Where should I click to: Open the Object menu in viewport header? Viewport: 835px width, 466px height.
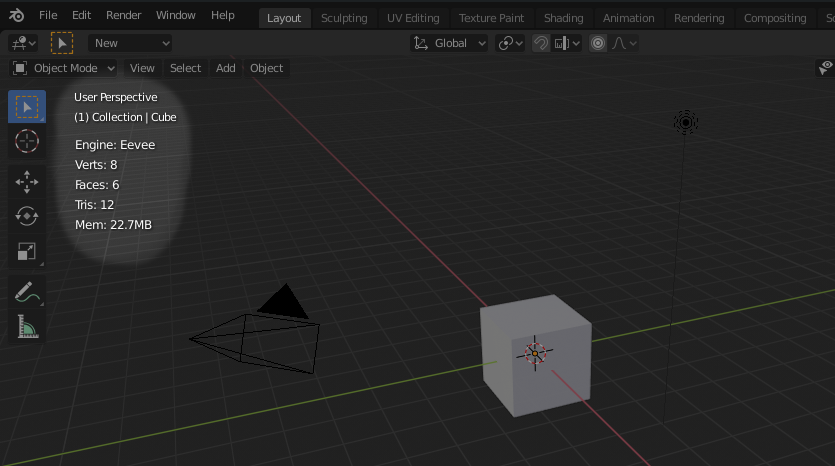click(x=267, y=68)
